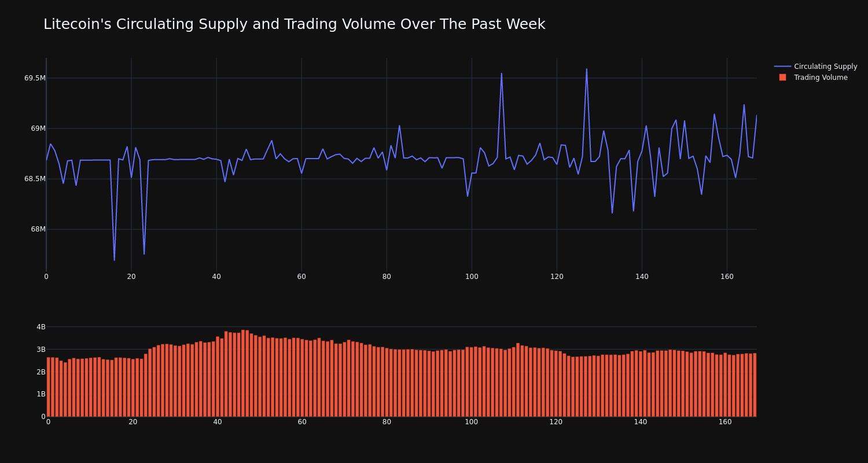Click x-axis label 140 under the supply chart
Viewport: 868px width, 463px height.
(x=642, y=277)
